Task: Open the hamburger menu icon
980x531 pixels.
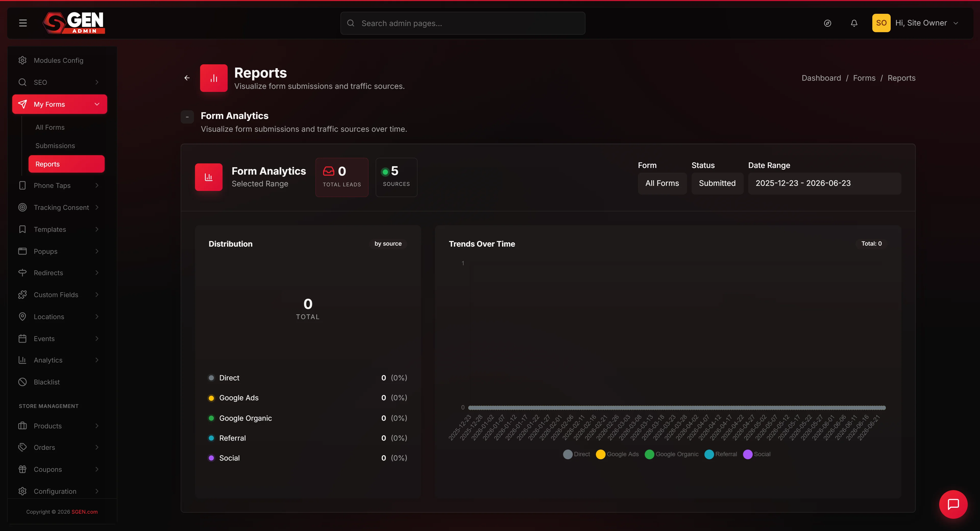Action: (x=23, y=23)
